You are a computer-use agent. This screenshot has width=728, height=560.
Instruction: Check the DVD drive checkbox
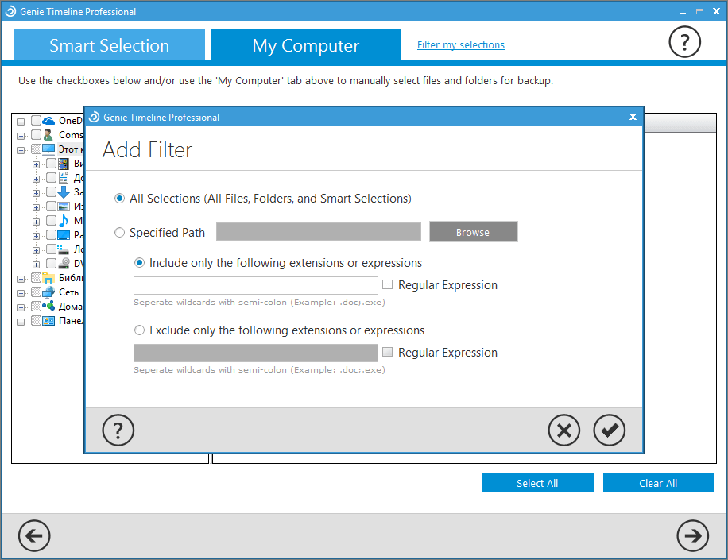51,263
